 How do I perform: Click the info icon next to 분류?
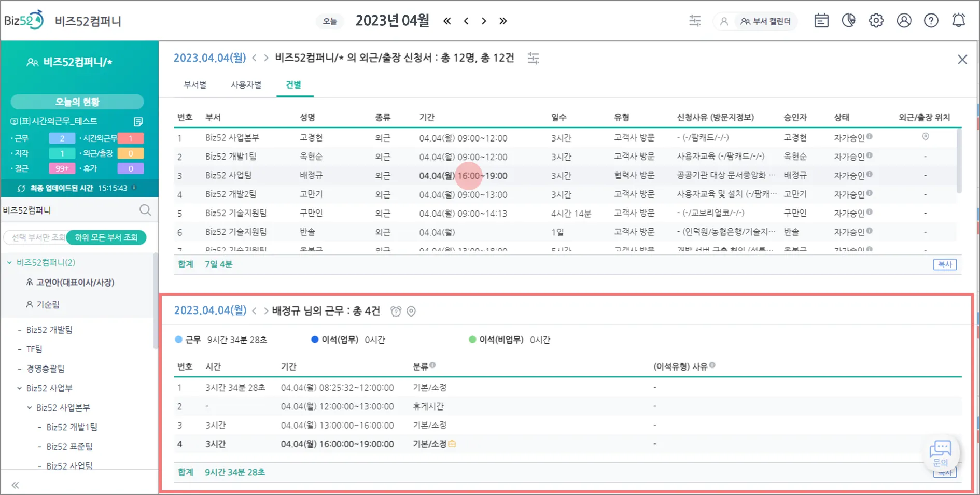click(x=432, y=365)
